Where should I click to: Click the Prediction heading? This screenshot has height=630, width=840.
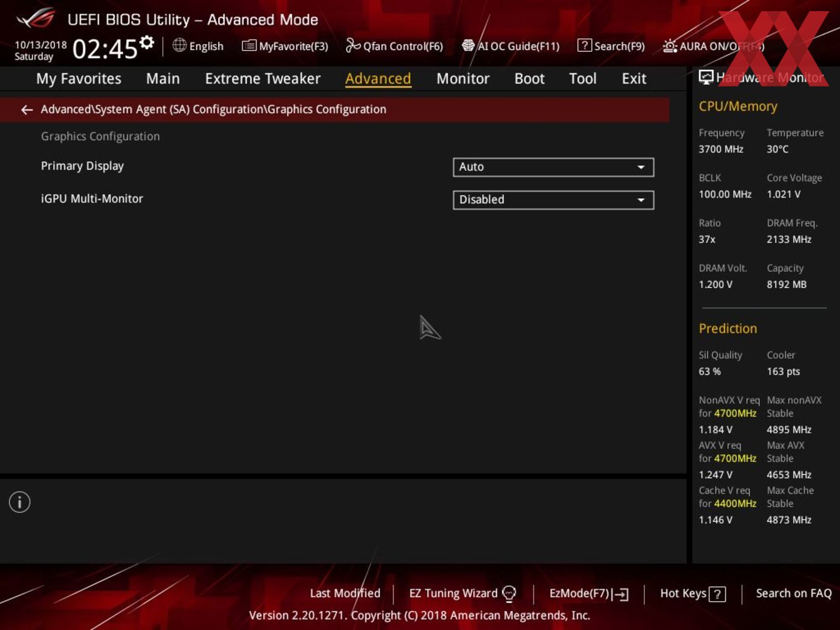[x=728, y=329]
